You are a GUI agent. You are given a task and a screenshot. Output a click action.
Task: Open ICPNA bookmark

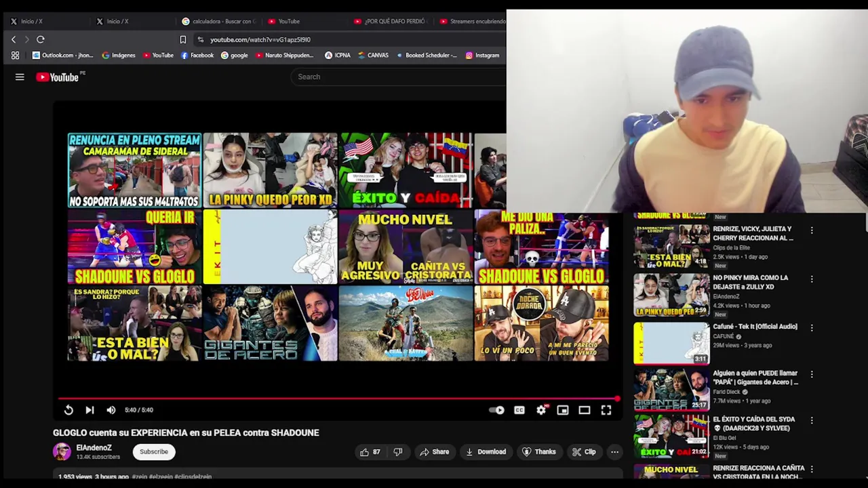click(338, 56)
